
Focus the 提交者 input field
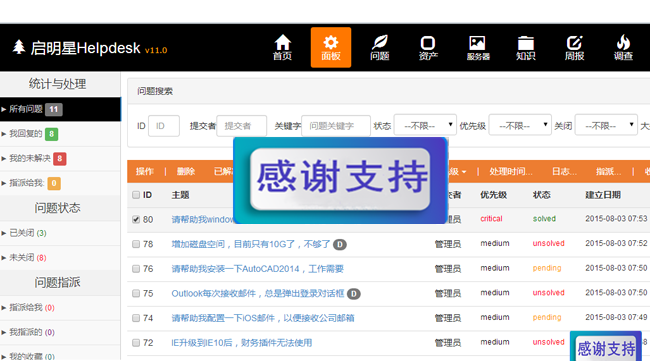point(242,126)
